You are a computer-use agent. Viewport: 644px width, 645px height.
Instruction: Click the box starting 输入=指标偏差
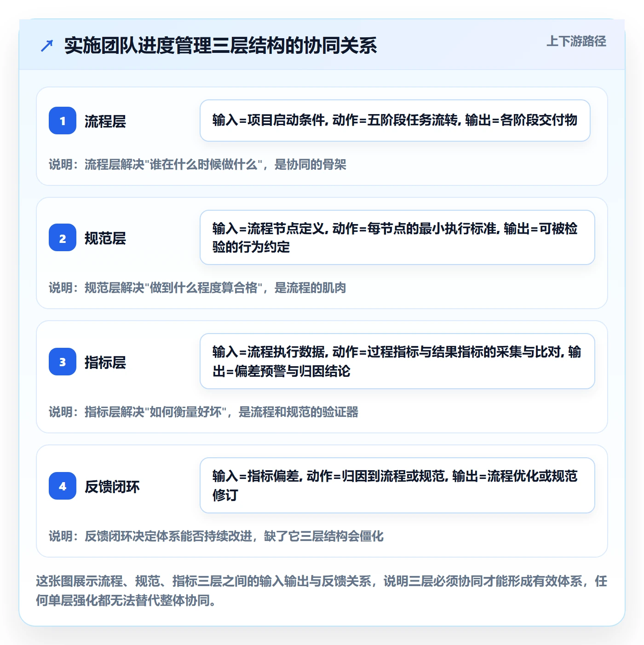pos(397,485)
